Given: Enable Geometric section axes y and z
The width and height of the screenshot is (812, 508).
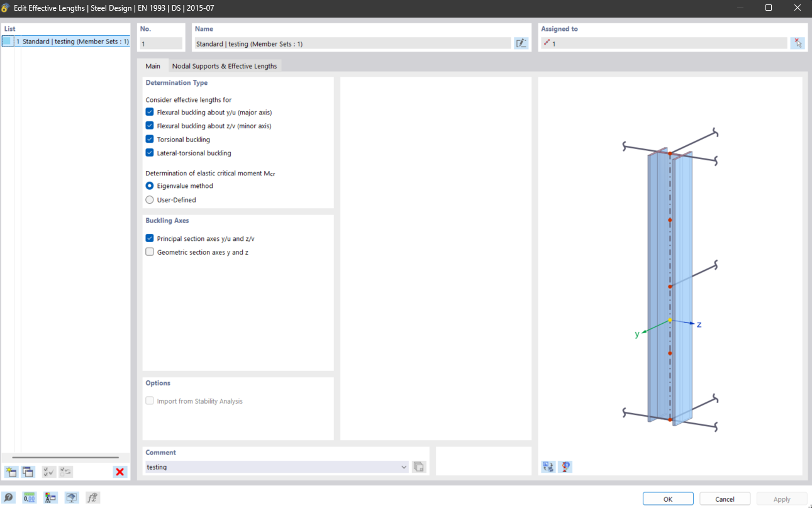Looking at the screenshot, I should click(150, 252).
